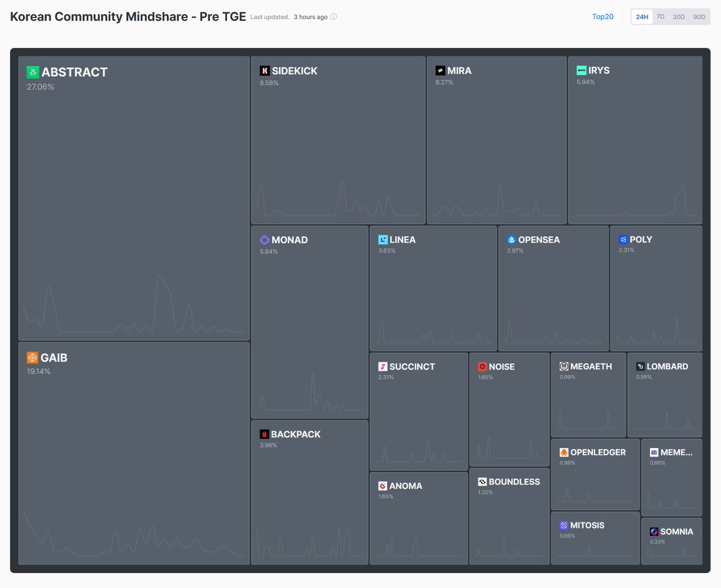Click the IRYS logo icon
This screenshot has height=588, width=721.
[581, 70]
